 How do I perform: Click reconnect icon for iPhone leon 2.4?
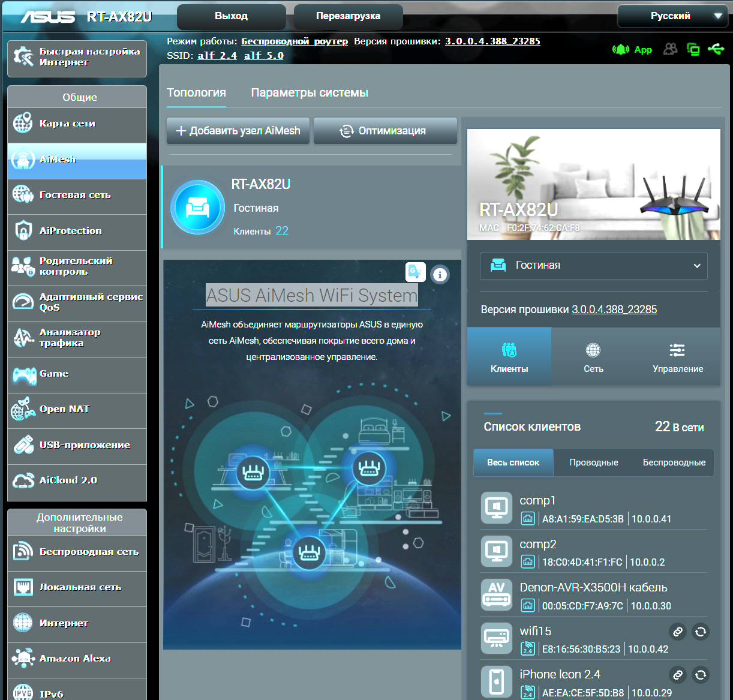(x=700, y=675)
